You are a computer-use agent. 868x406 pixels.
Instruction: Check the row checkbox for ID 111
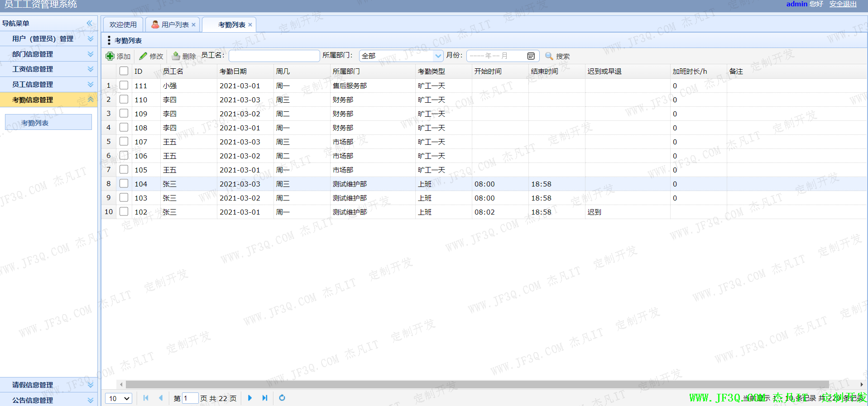[124, 85]
